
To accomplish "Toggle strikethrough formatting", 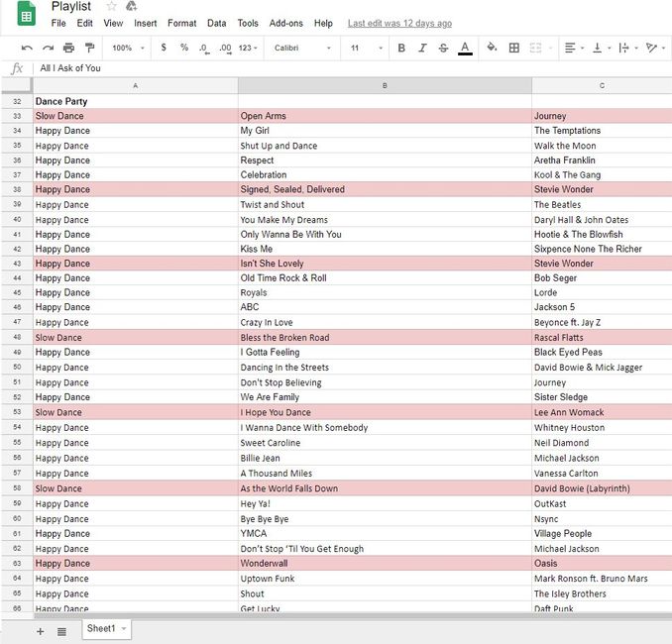I will point(443,48).
